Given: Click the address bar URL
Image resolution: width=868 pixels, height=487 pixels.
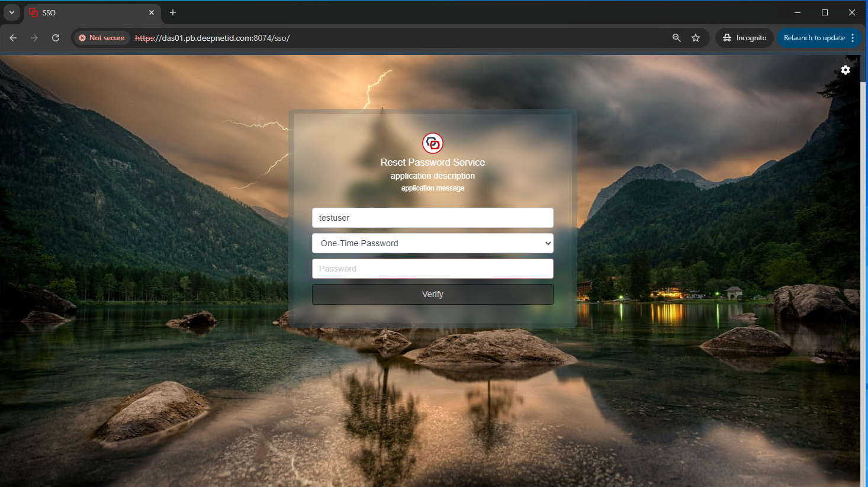Looking at the screenshot, I should click(x=213, y=38).
